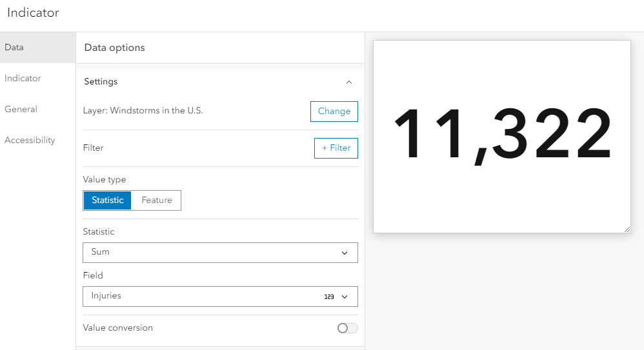644x350 pixels.
Task: Open the Data tab
Action: 14,48
